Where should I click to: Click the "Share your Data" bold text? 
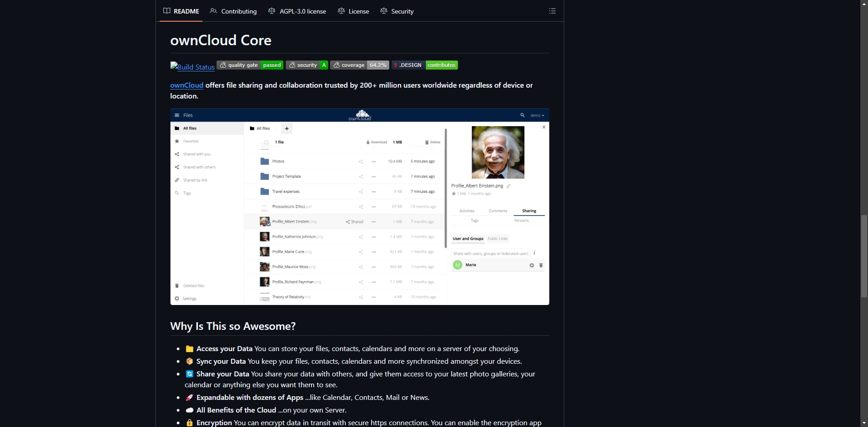pos(223,374)
